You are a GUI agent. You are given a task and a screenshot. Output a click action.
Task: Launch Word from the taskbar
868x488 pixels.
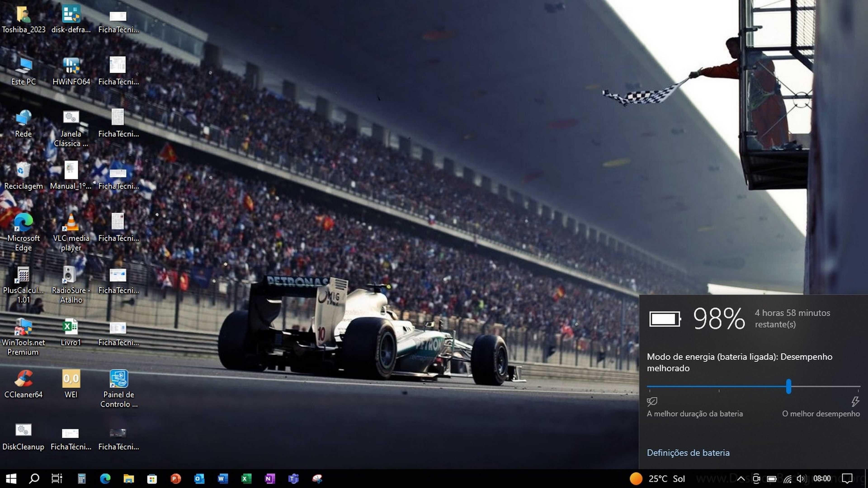click(223, 479)
